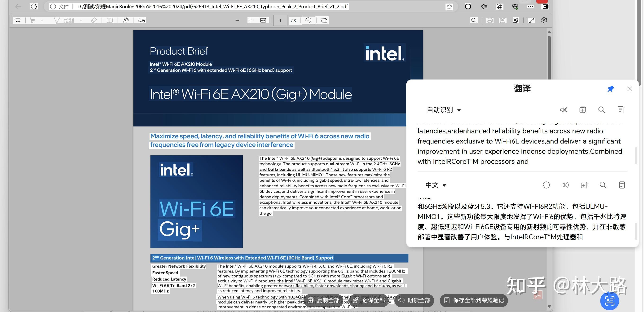The height and width of the screenshot is (312, 644).
Task: Click the PDF translate aあ icon
Action: 141,20
